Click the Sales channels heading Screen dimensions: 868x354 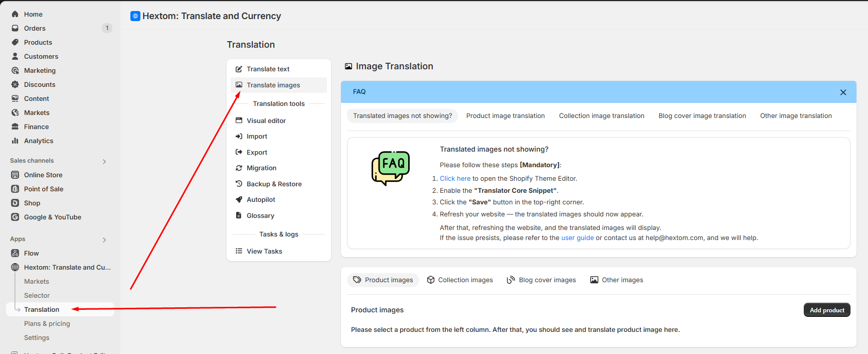click(32, 161)
